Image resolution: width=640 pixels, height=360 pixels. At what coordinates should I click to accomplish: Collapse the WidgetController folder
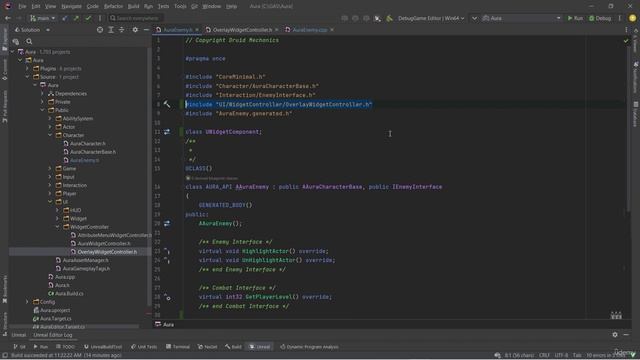[x=58, y=227]
